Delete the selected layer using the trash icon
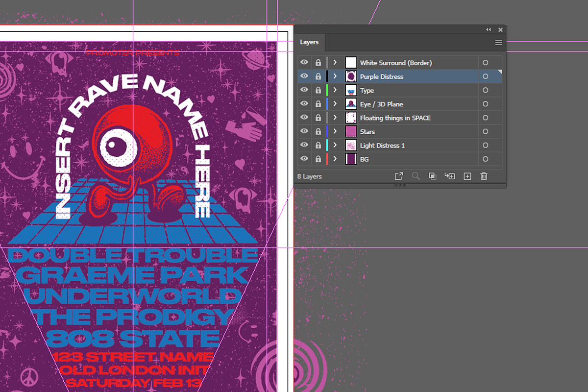This screenshot has width=588, height=392. click(x=484, y=176)
